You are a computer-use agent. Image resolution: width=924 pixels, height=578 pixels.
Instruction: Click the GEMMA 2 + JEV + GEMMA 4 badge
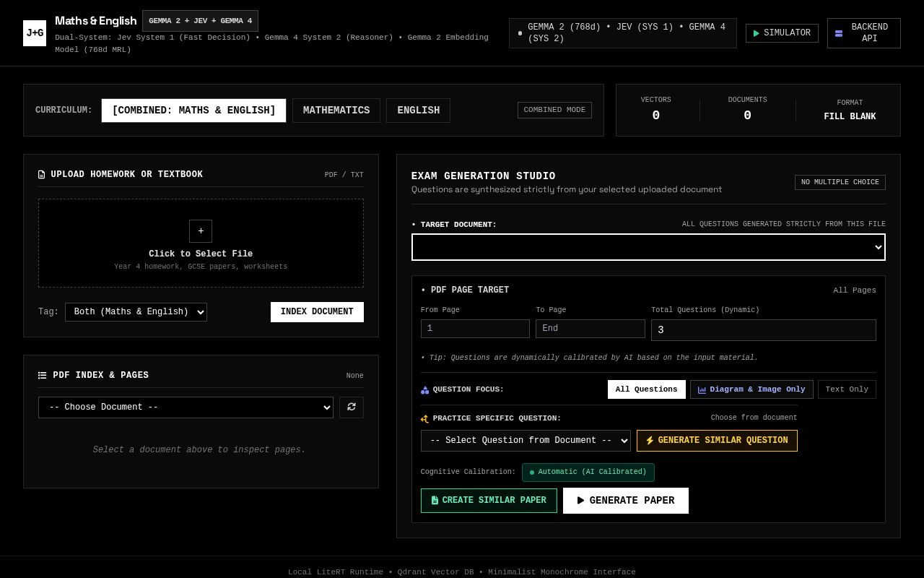(x=200, y=21)
